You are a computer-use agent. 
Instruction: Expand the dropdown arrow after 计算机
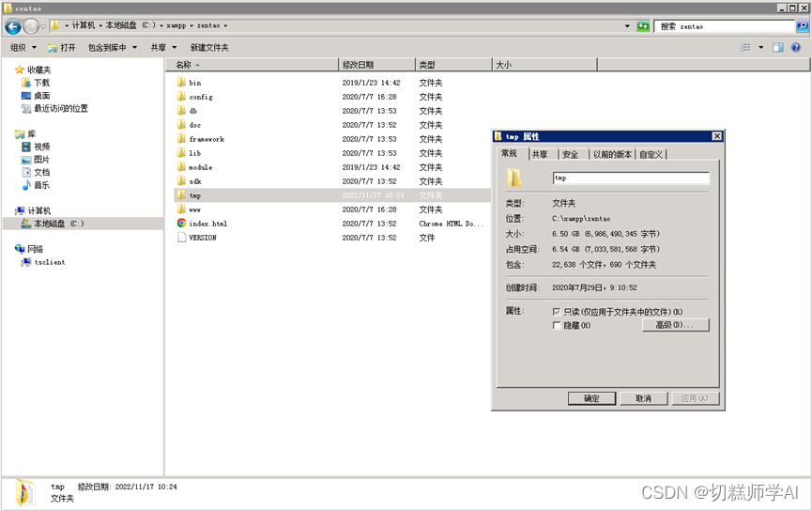pyautogui.click(x=100, y=25)
